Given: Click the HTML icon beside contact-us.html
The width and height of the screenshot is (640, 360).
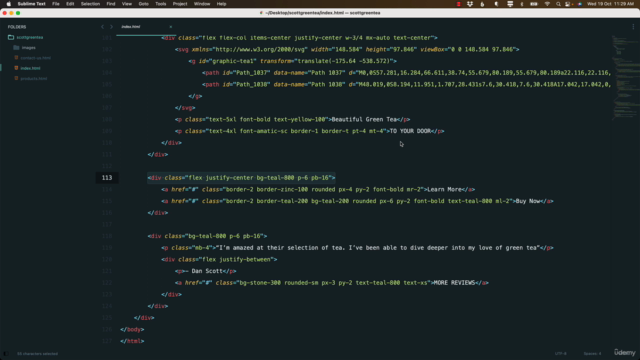Looking at the screenshot, I should 16,58.
